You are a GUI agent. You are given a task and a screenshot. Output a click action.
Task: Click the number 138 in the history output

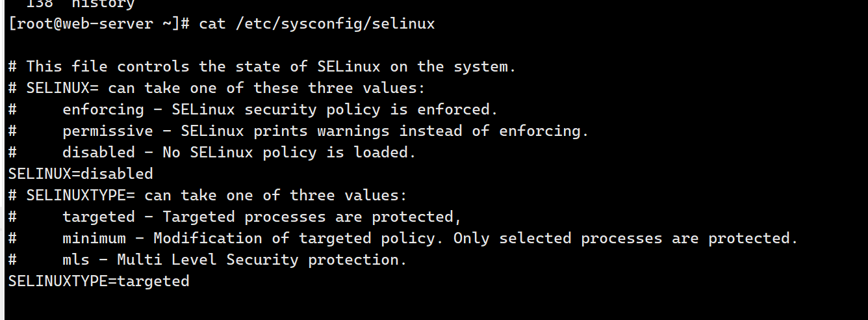(39, 4)
